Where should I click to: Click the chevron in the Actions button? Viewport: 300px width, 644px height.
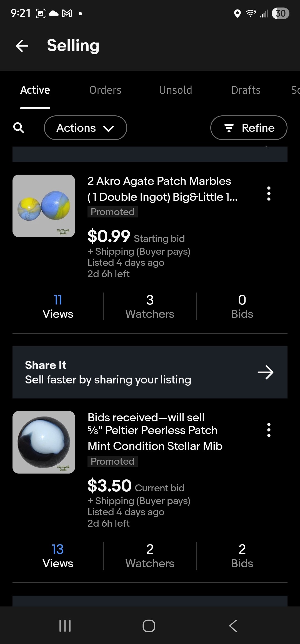click(108, 128)
